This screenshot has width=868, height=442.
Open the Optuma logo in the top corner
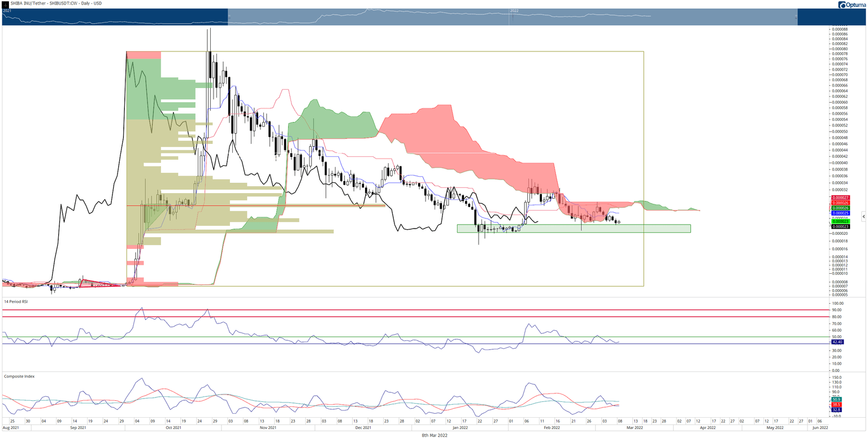[x=852, y=5]
